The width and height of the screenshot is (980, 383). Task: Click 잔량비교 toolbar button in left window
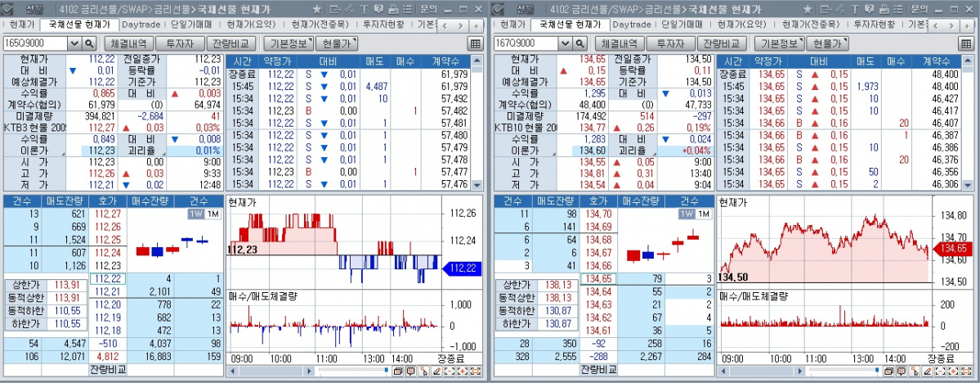click(231, 44)
